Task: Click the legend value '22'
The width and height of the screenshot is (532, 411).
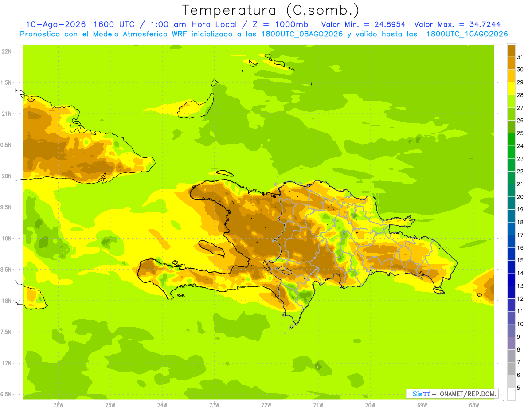Action: [520, 171]
